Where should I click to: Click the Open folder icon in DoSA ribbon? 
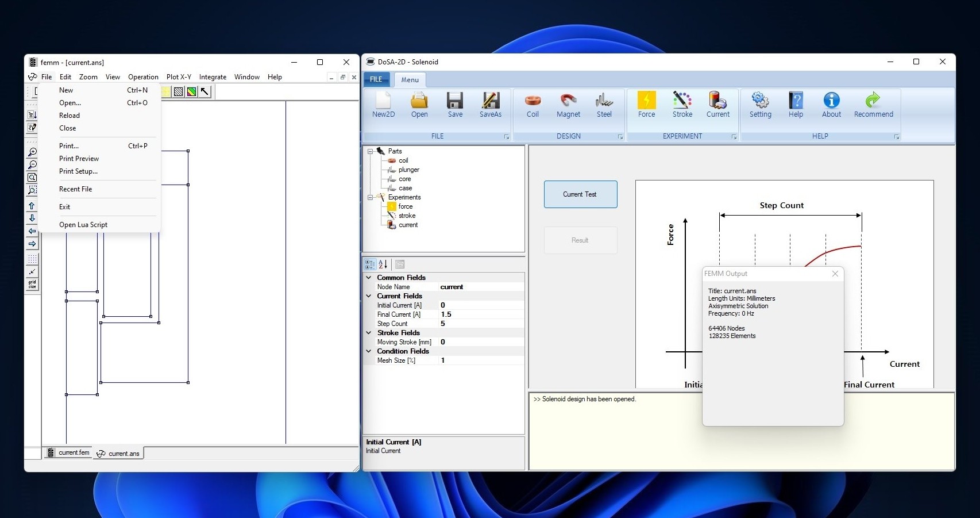[419, 105]
